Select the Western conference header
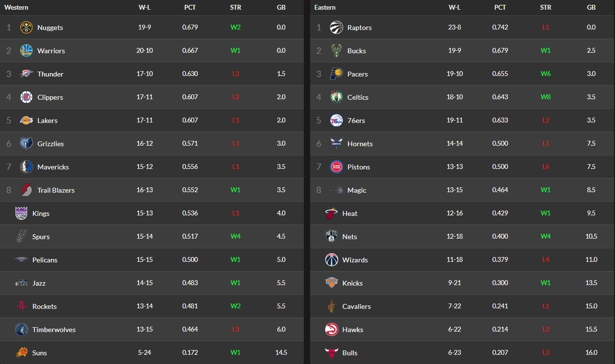 (16, 7)
